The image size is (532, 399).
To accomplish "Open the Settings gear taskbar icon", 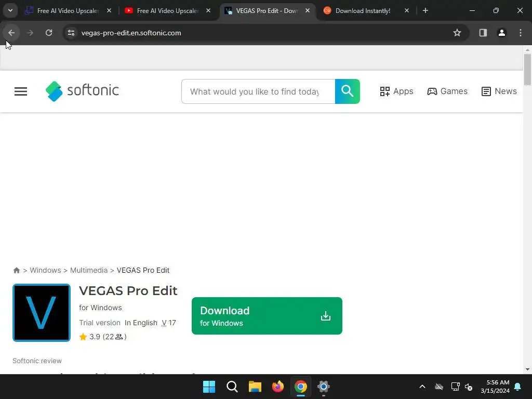I will tap(323, 387).
